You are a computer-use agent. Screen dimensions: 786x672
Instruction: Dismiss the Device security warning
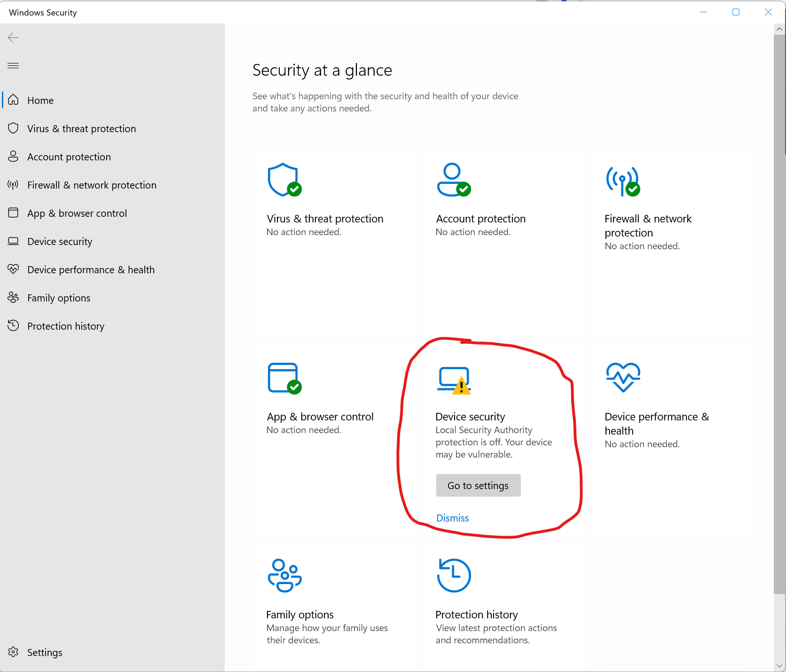point(453,518)
